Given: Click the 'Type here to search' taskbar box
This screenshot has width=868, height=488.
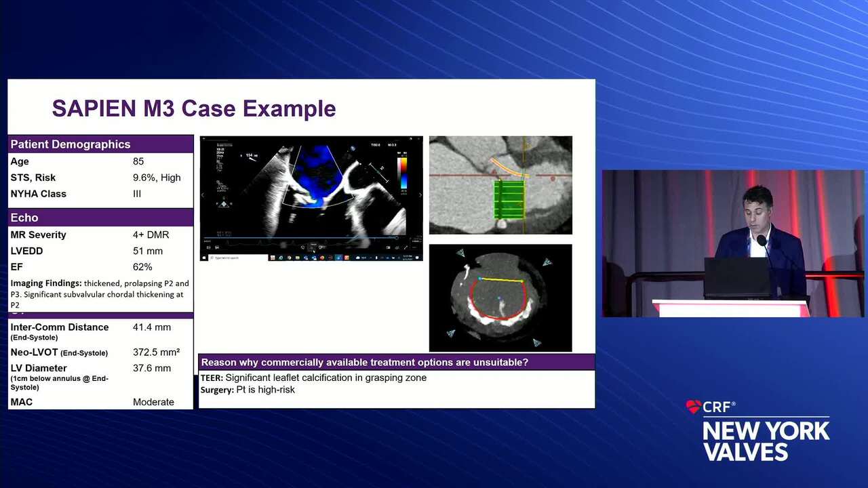Looking at the screenshot, I should coord(238,258).
